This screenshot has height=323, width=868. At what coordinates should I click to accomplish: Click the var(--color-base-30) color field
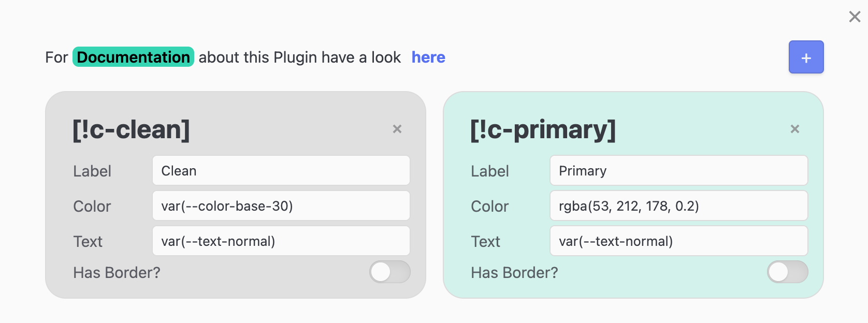[x=281, y=206]
